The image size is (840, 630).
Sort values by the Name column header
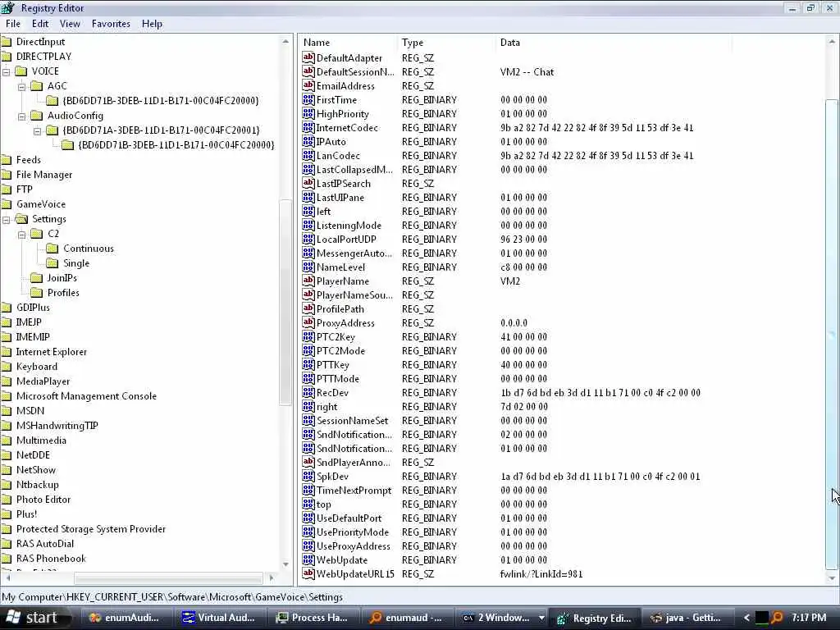point(348,43)
